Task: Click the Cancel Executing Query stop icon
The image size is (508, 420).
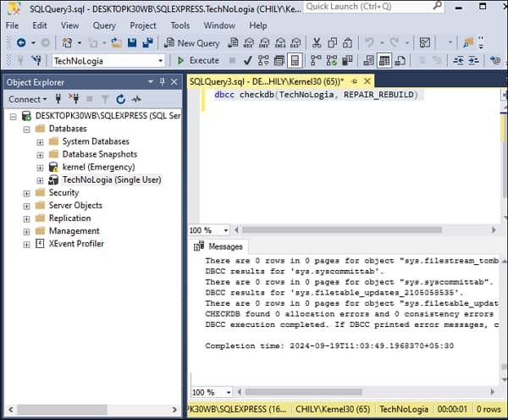Action: [232, 61]
